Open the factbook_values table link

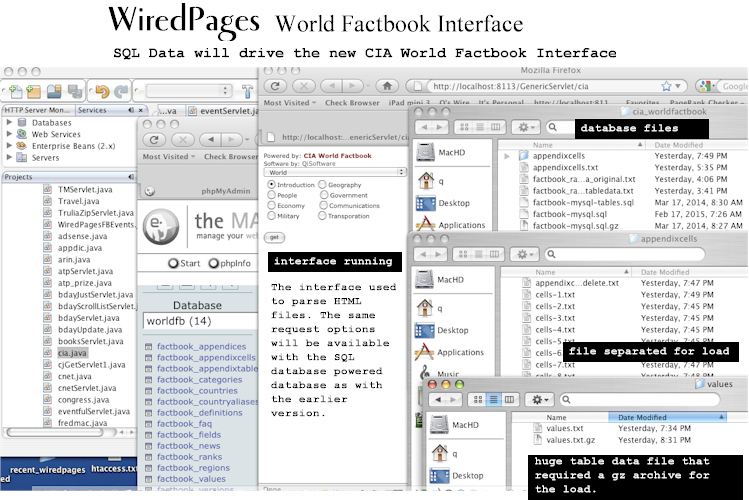click(x=191, y=479)
